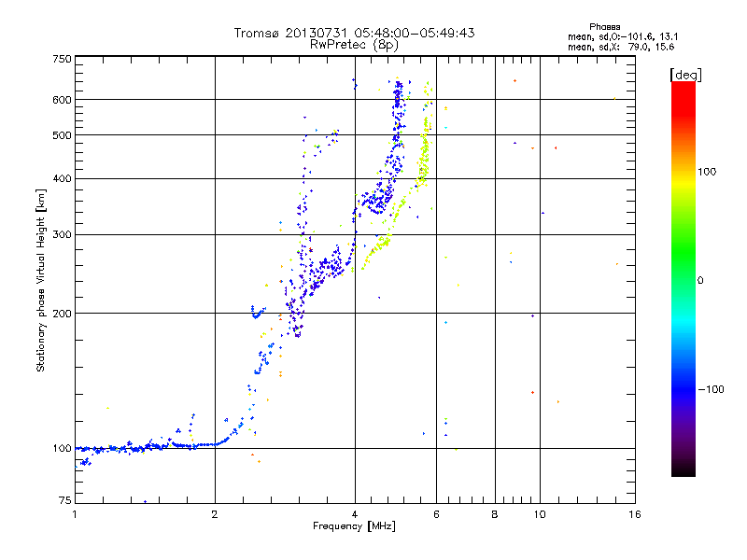Click the colorbar tick label '100'
The height and width of the screenshot is (560, 747).
[x=707, y=172]
